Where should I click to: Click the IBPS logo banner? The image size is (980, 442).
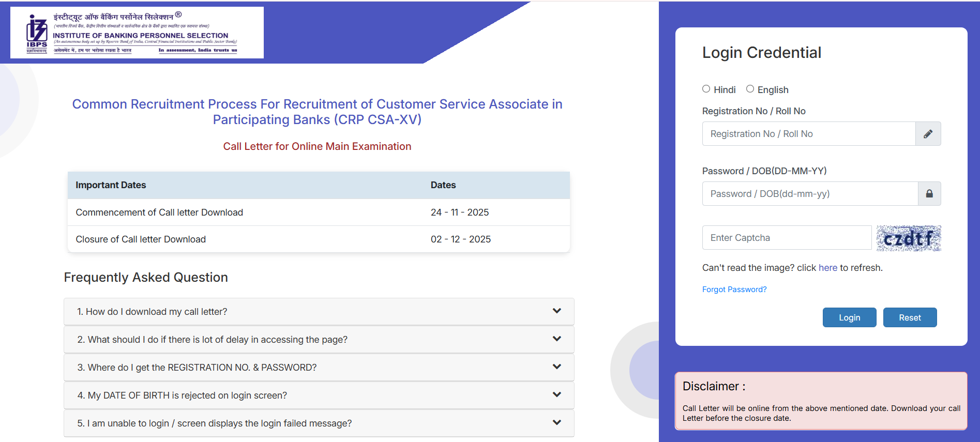(137, 33)
